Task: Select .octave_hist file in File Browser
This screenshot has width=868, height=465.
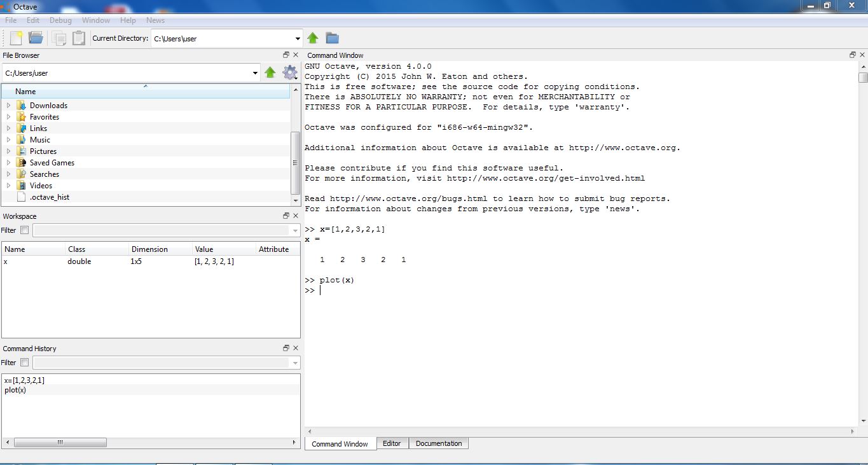Action: pos(50,197)
